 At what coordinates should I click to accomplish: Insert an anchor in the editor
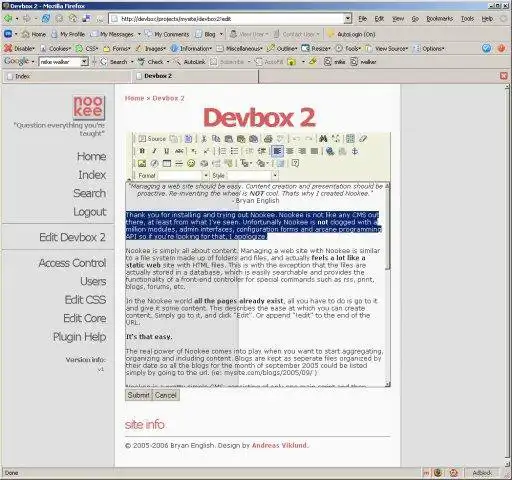[x=355, y=151]
